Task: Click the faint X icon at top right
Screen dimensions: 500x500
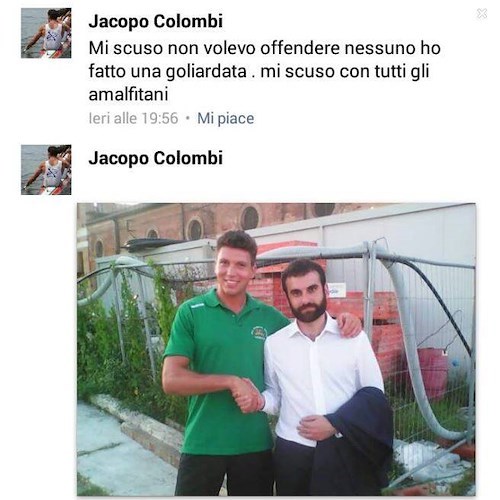Action: [482, 14]
